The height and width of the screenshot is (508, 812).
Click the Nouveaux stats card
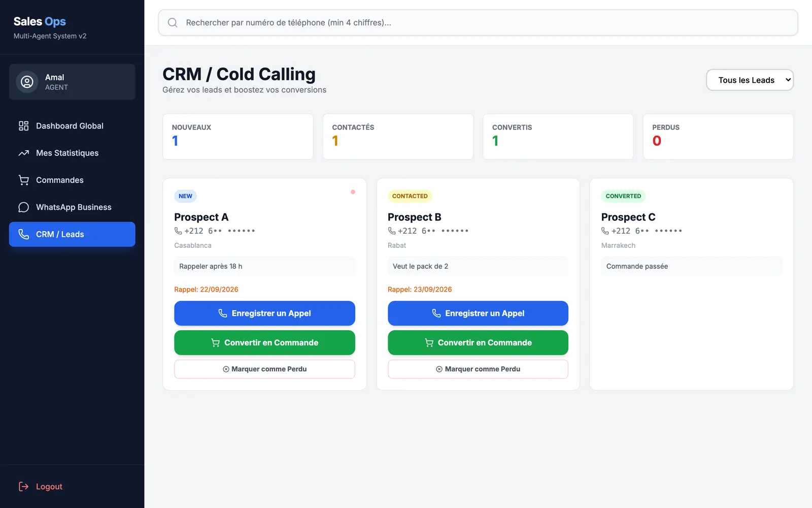point(238,137)
